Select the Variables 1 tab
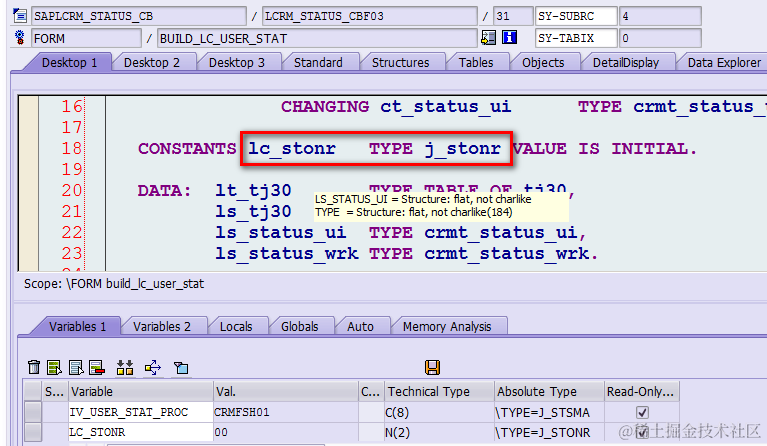Screen dimensions: 767x446 pos(77,326)
